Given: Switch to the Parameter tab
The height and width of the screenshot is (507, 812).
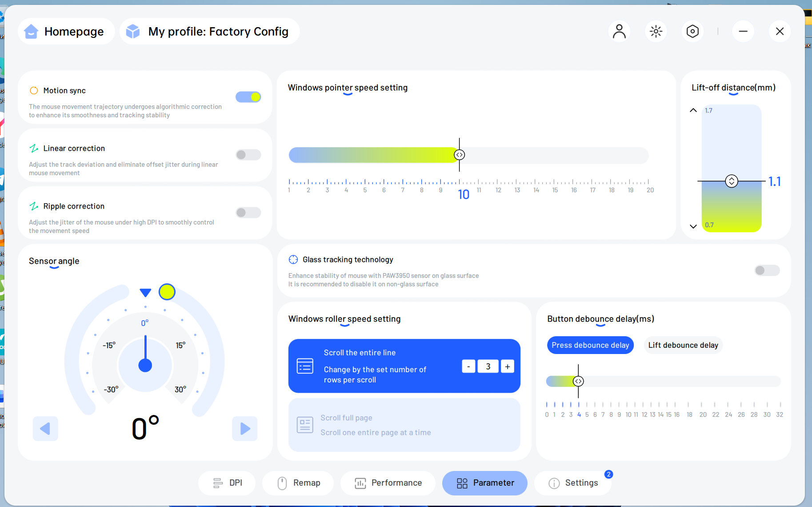Looking at the screenshot, I should (485, 483).
